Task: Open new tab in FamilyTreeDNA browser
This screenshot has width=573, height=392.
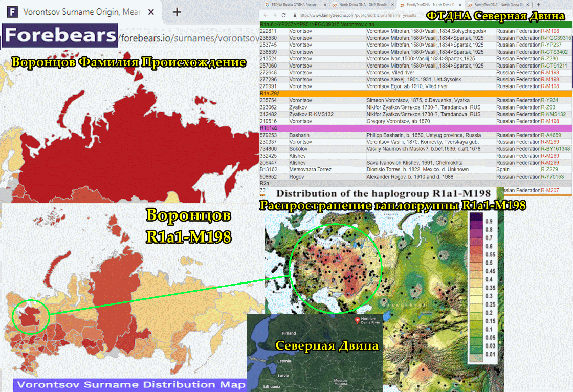Action: click(538, 5)
